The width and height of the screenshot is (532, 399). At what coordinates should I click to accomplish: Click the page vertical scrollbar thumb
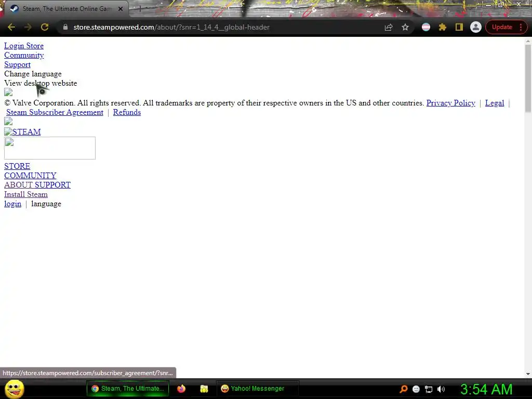528,77
